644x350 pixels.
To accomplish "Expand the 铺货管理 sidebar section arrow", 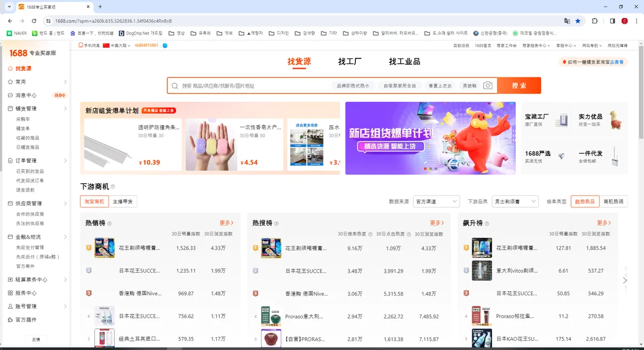I will click(x=65, y=108).
